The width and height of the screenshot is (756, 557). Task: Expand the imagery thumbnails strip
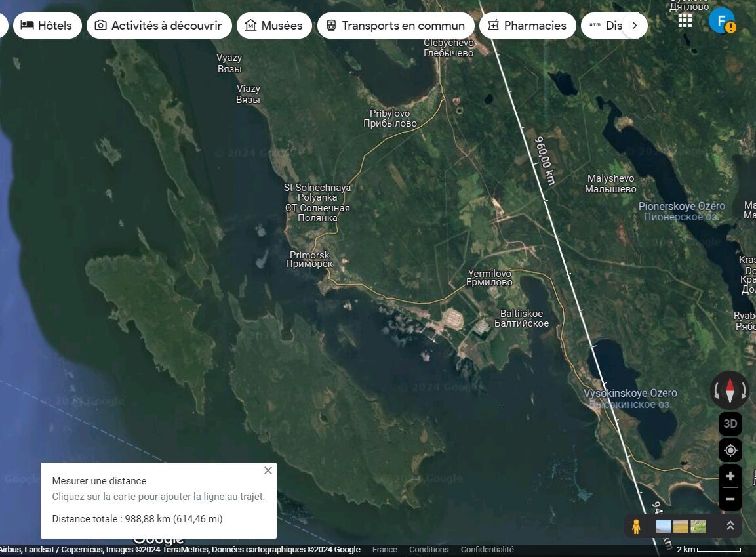point(730,526)
